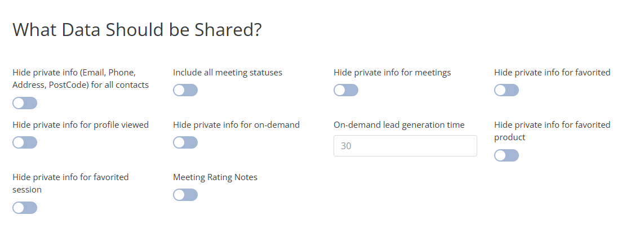Click the "What Data Should be Shared?" heading
The height and width of the screenshot is (237, 644).
tap(137, 30)
